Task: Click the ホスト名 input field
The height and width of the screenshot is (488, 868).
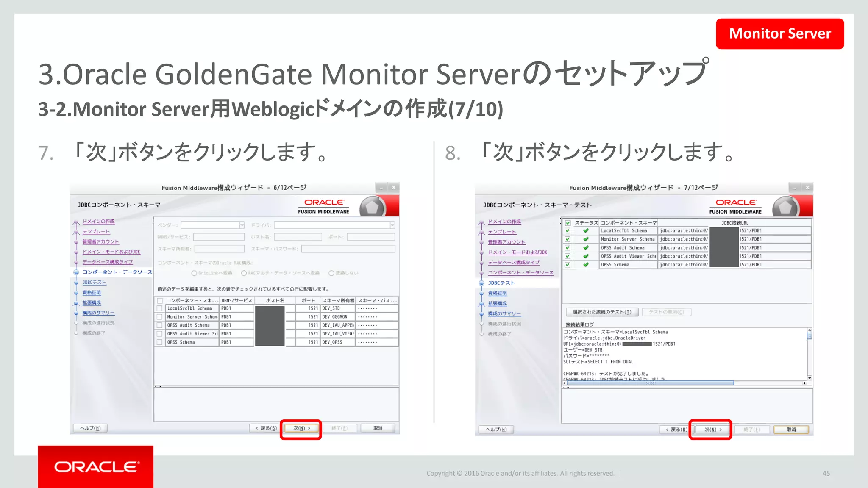Action: tap(298, 237)
